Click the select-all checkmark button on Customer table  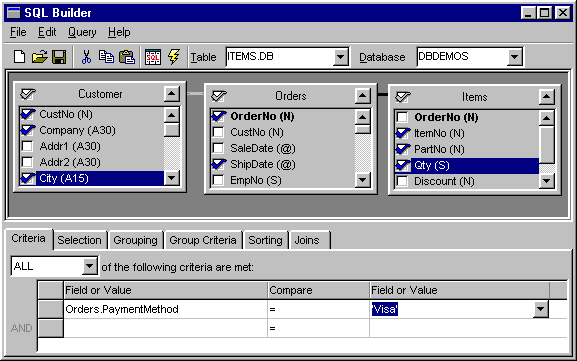click(x=28, y=94)
